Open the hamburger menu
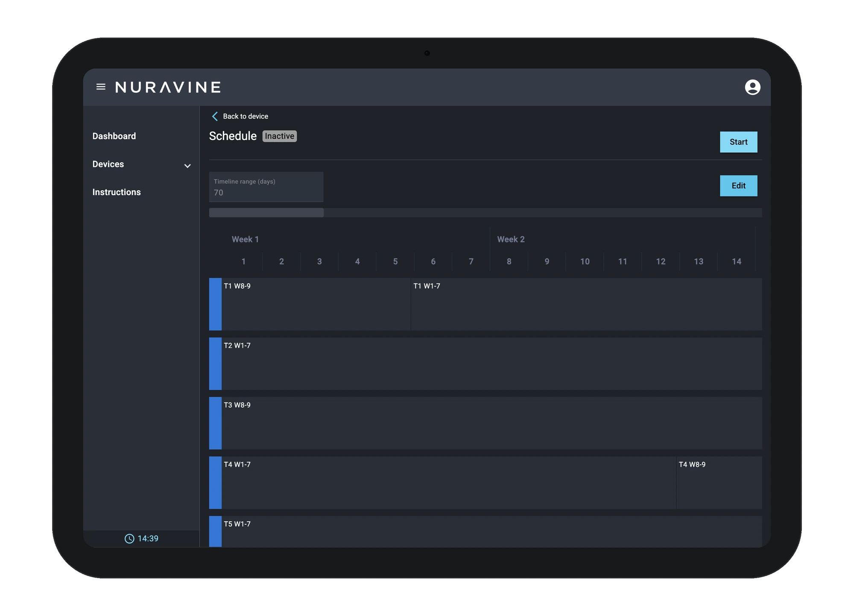The width and height of the screenshot is (854, 616). tap(101, 87)
